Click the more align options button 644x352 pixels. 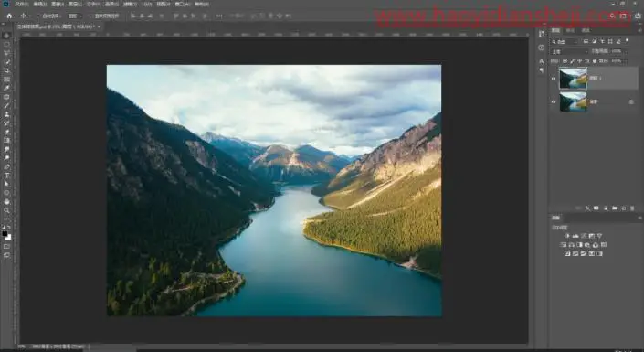click(x=219, y=16)
